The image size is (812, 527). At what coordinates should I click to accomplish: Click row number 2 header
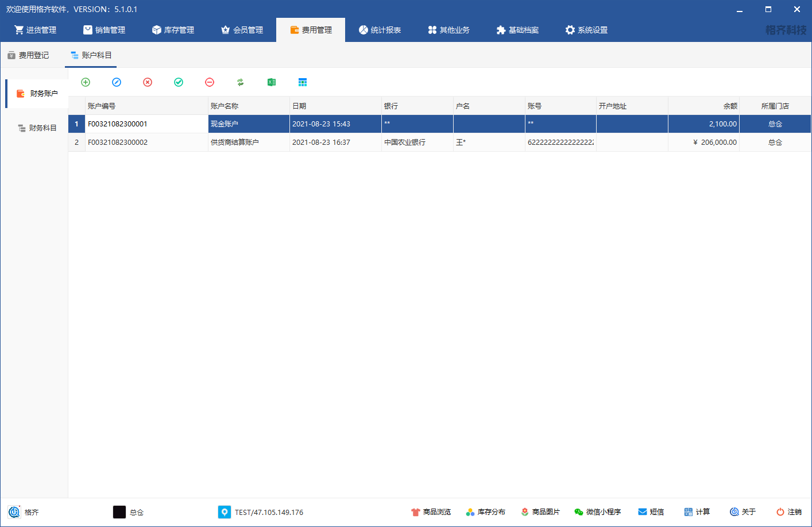[76, 142]
